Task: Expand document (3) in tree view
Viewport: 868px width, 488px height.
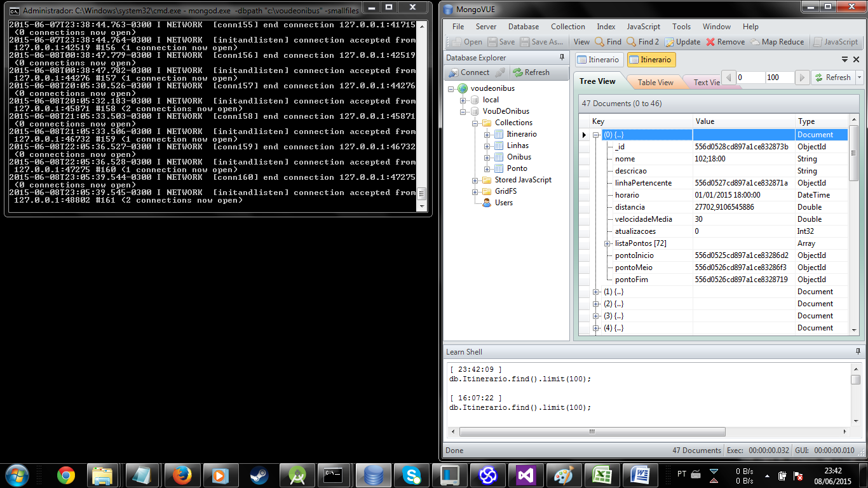Action: click(x=596, y=316)
